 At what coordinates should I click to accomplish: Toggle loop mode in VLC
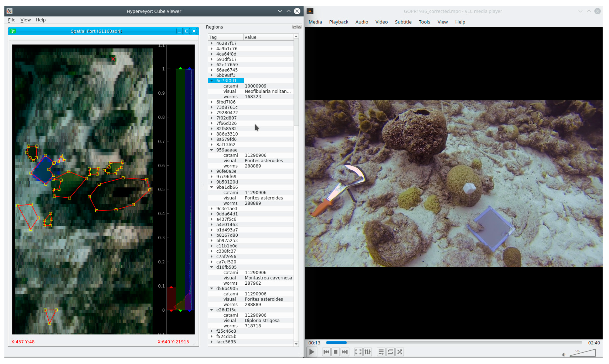tap(390, 352)
